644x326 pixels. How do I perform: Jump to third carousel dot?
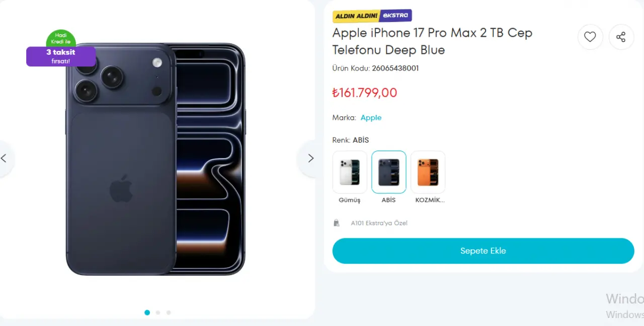tap(169, 312)
